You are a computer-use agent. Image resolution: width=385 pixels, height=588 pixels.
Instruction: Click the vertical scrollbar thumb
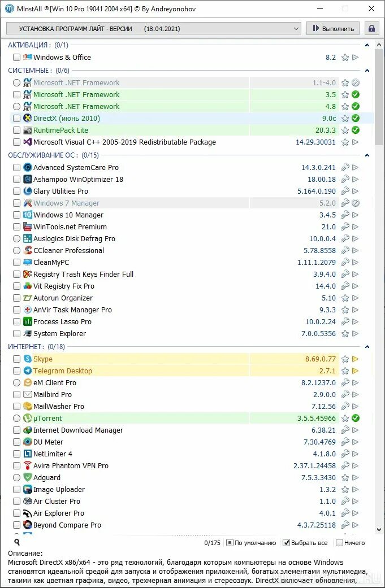(379, 98)
